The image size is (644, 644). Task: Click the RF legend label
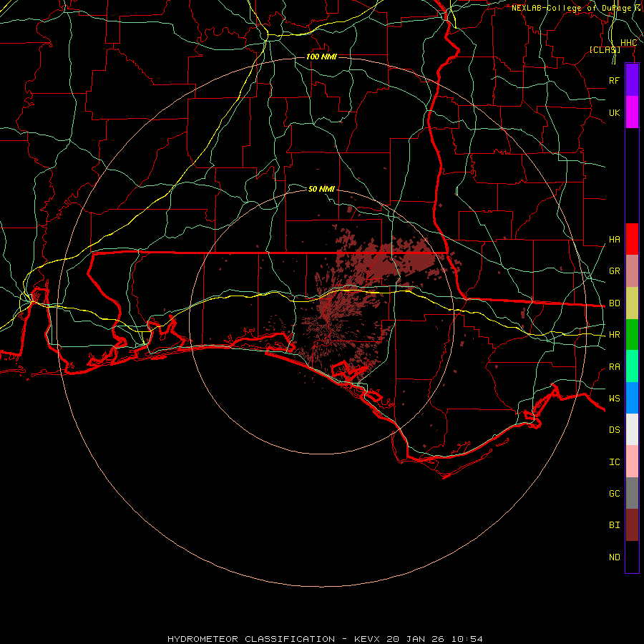[x=614, y=80]
